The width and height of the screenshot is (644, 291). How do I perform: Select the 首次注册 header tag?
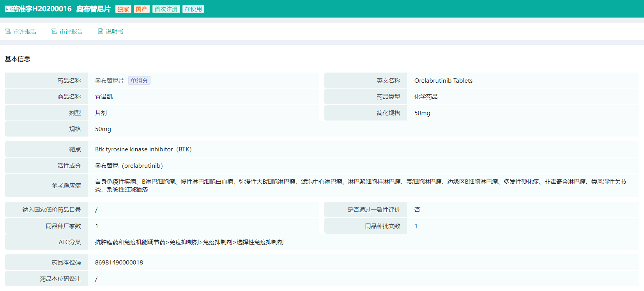pos(166,9)
